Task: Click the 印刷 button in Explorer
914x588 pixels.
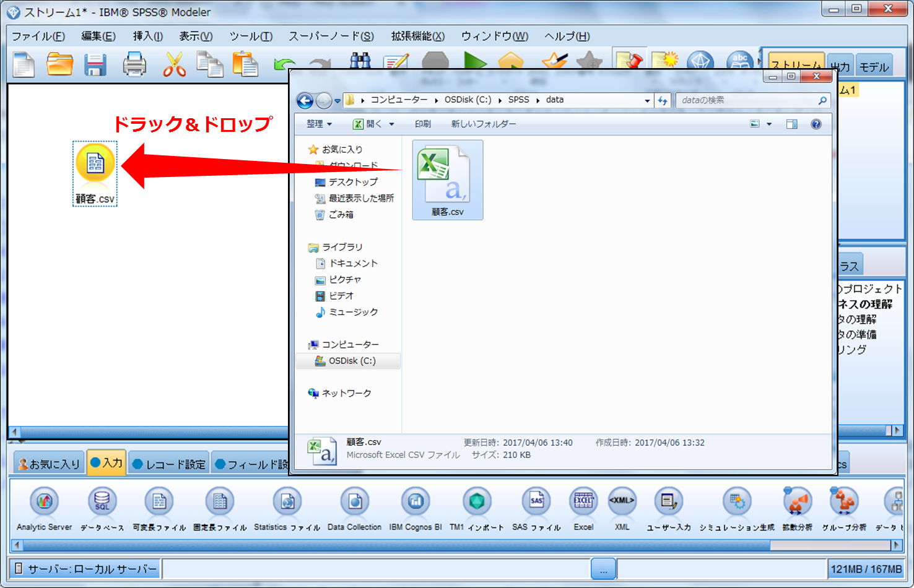Action: [x=422, y=124]
